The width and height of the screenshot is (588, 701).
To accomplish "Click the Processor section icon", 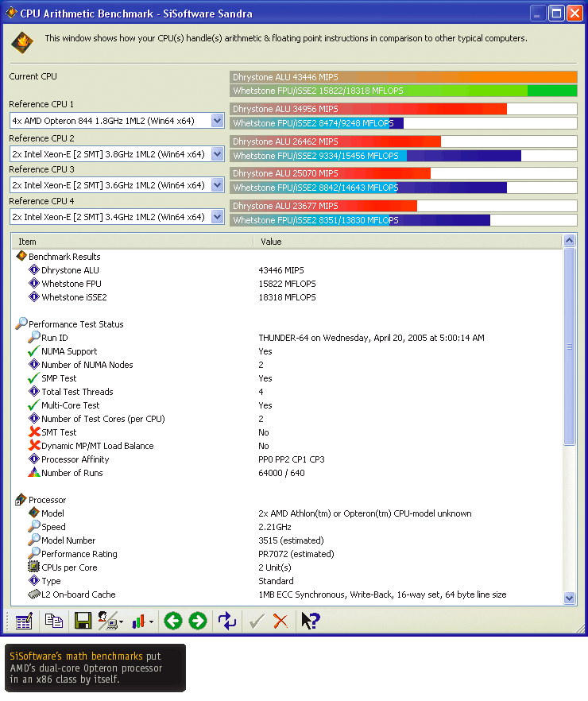I will [21, 499].
